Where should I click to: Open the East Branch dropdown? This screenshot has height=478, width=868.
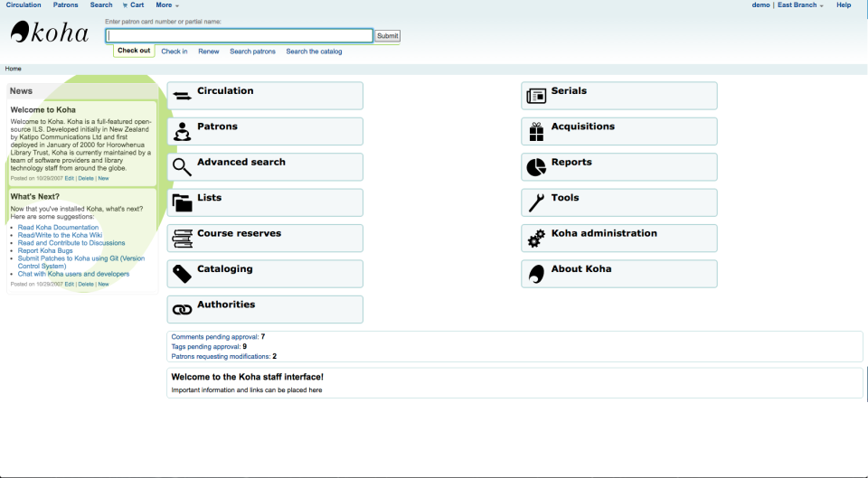click(x=800, y=5)
